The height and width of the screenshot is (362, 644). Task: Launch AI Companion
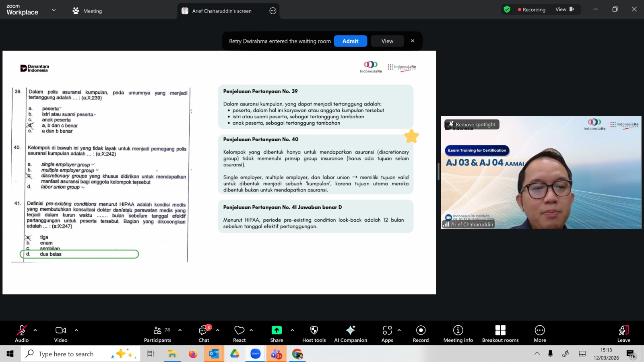[350, 334]
